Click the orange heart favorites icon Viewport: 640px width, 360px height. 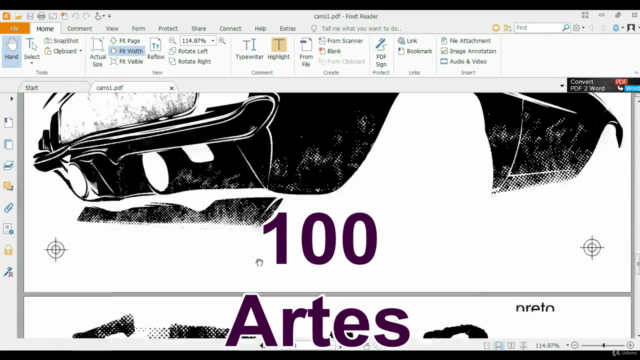pos(496,28)
